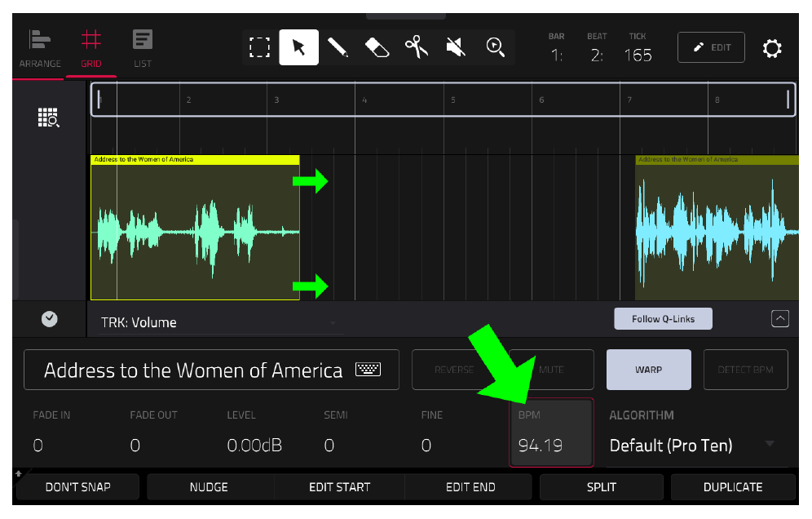Toggle the Don't Snap option

pos(77,487)
